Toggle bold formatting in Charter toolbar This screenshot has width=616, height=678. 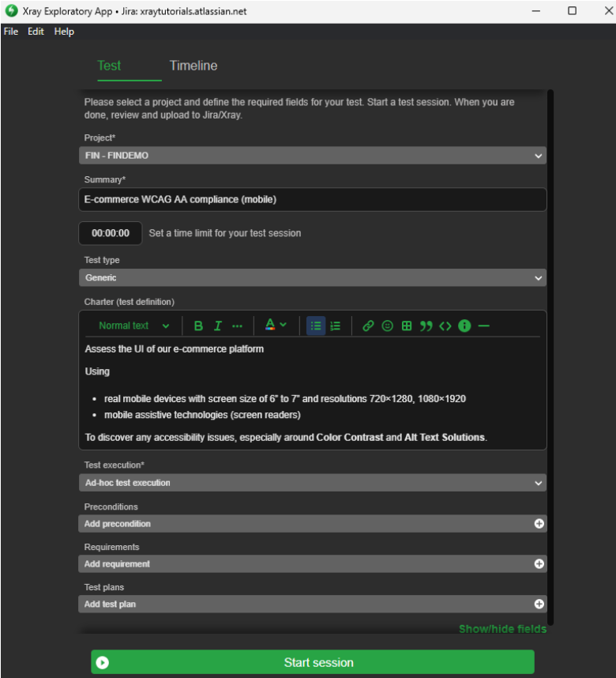click(198, 326)
